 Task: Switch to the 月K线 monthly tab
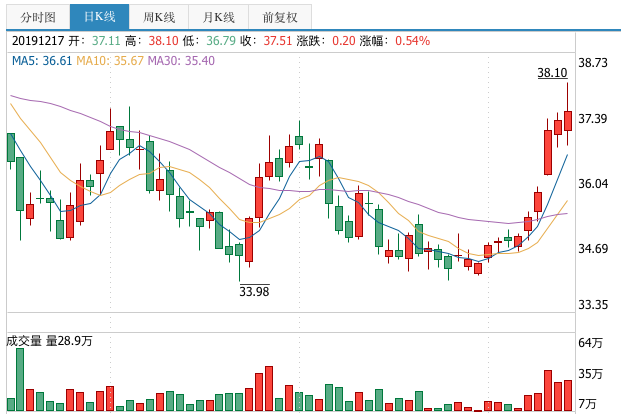pyautogui.click(x=219, y=17)
